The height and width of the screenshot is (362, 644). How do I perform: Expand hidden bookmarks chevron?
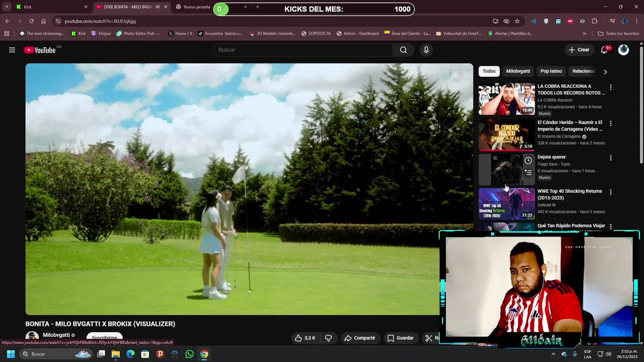click(584, 34)
